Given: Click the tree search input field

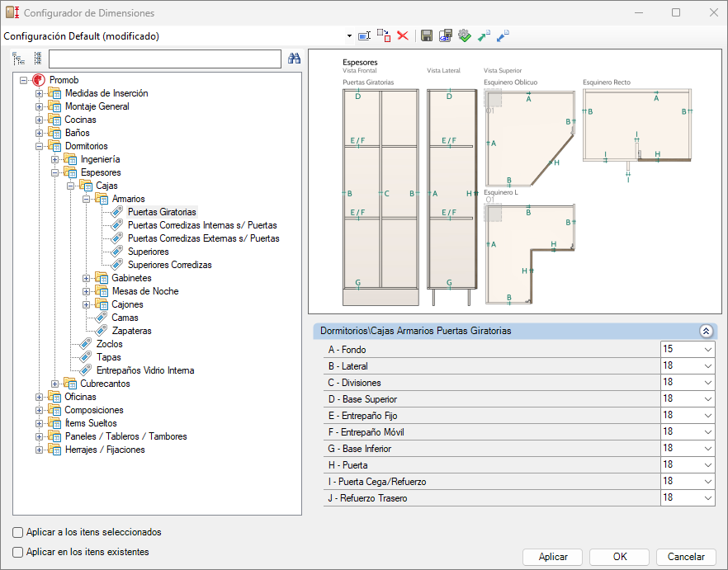Looking at the screenshot, I should (165, 59).
